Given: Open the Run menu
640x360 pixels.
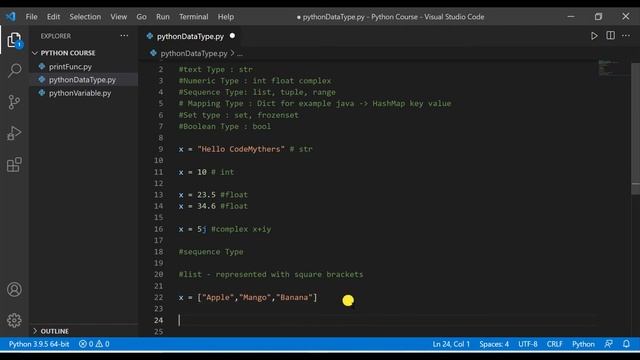Looking at the screenshot, I should click(x=162, y=17).
